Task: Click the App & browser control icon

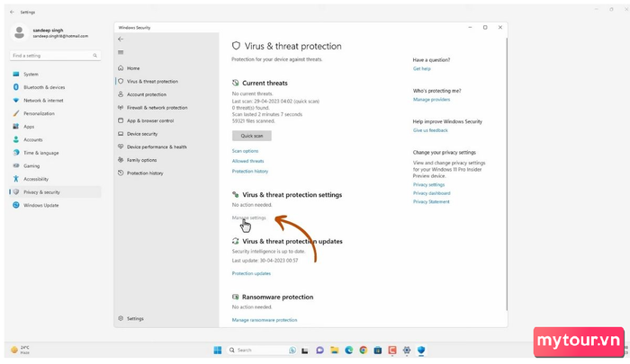Action: click(x=121, y=120)
